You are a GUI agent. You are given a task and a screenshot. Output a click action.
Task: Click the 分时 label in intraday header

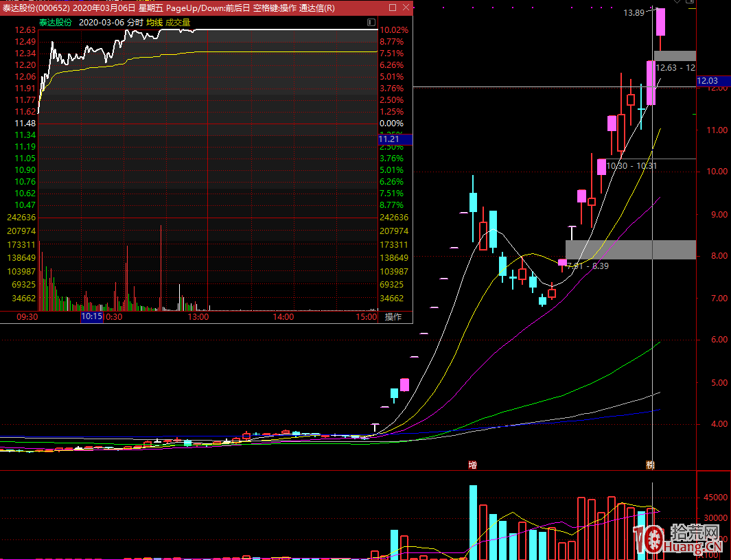pos(135,23)
